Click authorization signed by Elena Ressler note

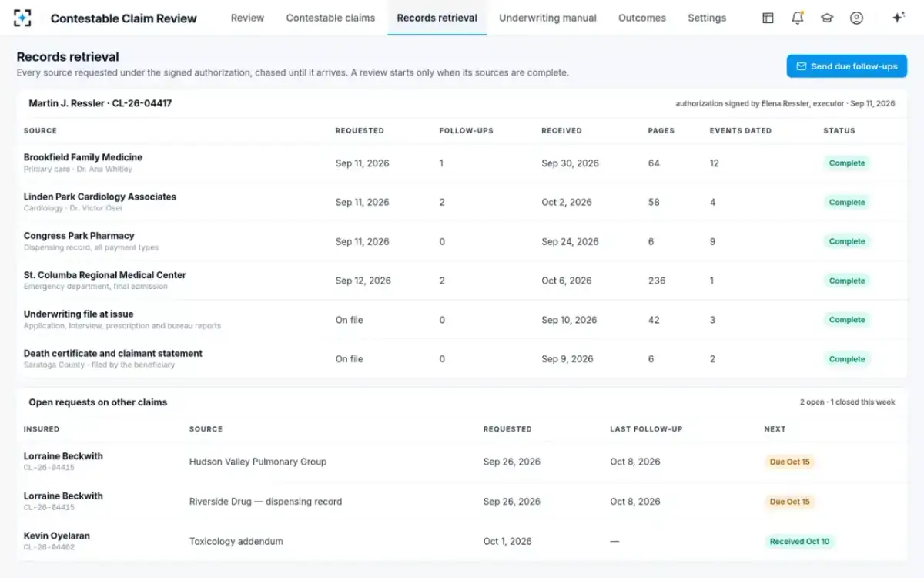[x=785, y=103]
